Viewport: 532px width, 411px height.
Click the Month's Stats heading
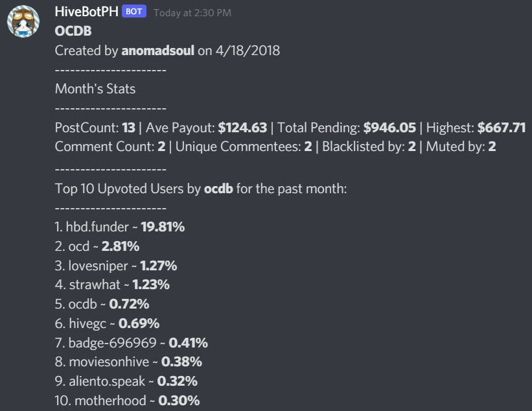[x=95, y=89]
